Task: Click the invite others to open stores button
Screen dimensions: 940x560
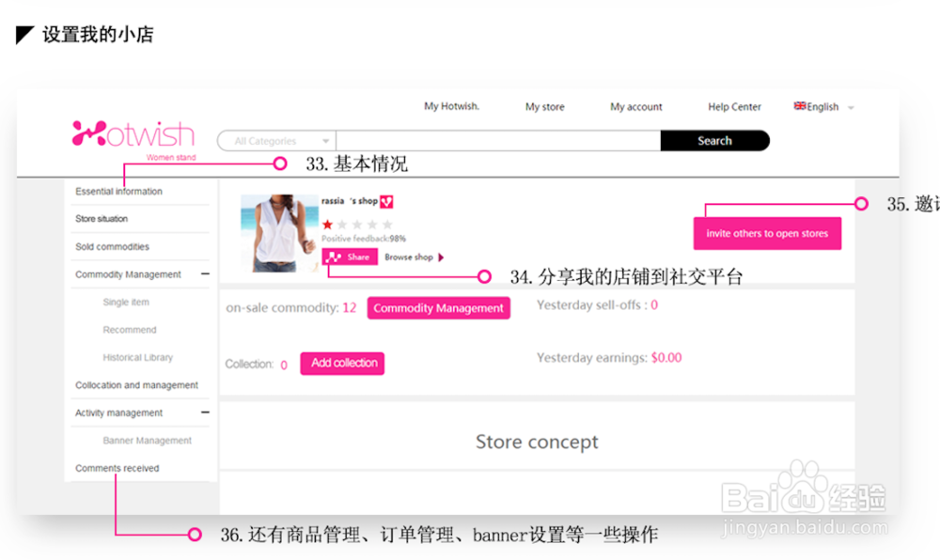Action: 767,233
